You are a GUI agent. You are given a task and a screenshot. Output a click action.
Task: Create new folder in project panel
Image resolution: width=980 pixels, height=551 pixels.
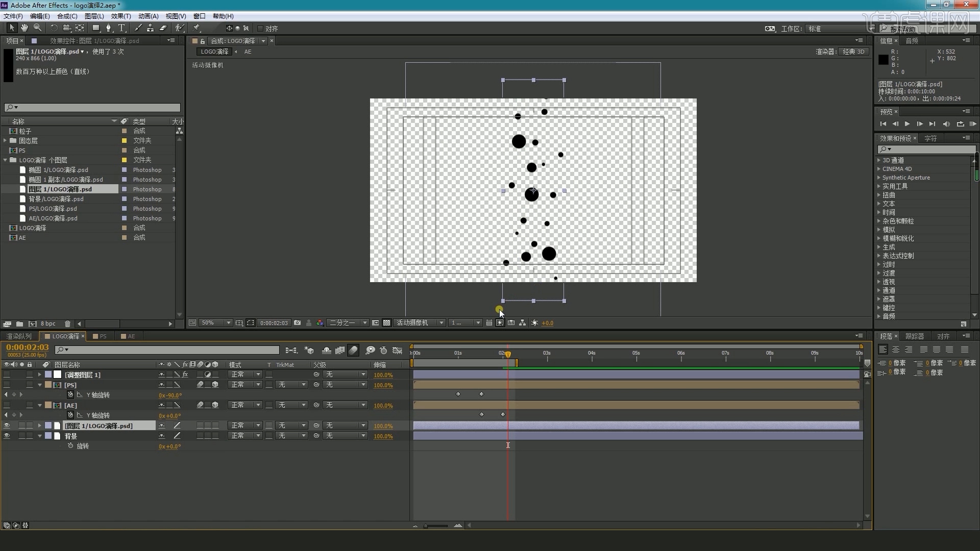(19, 324)
